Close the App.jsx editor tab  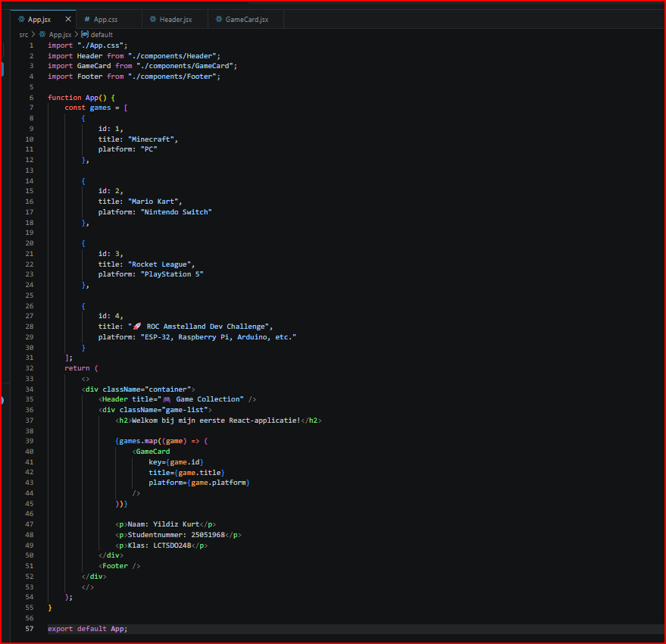68,19
